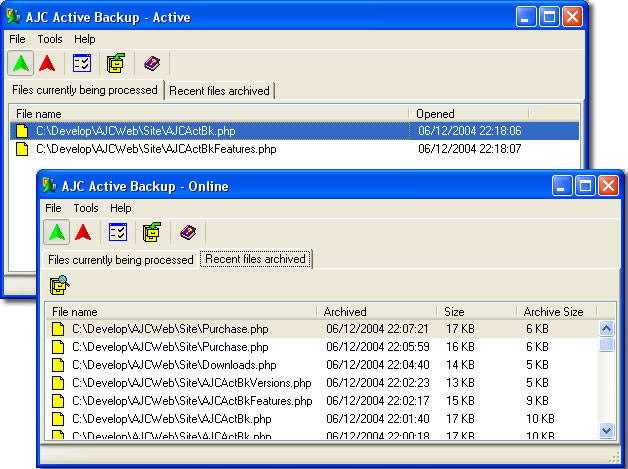
Task: Click file icon of AJCActBkFeatures.php opened 22:18:07
Action: [22, 149]
